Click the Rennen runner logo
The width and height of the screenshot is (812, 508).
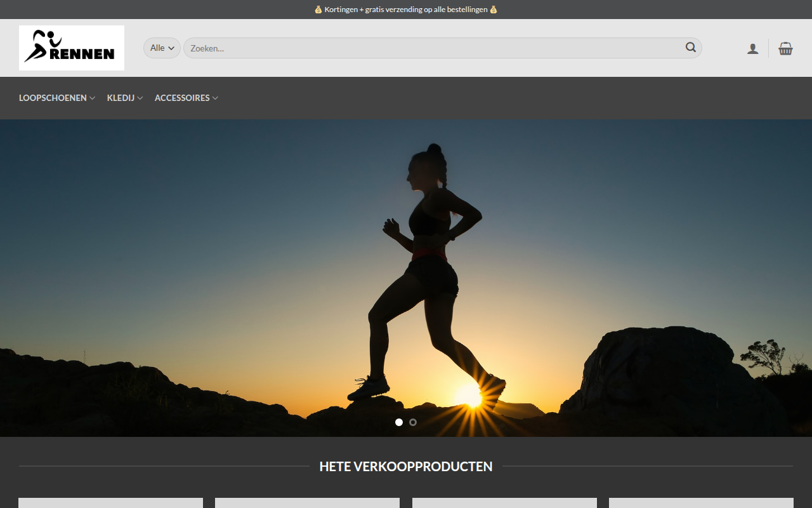coord(72,48)
